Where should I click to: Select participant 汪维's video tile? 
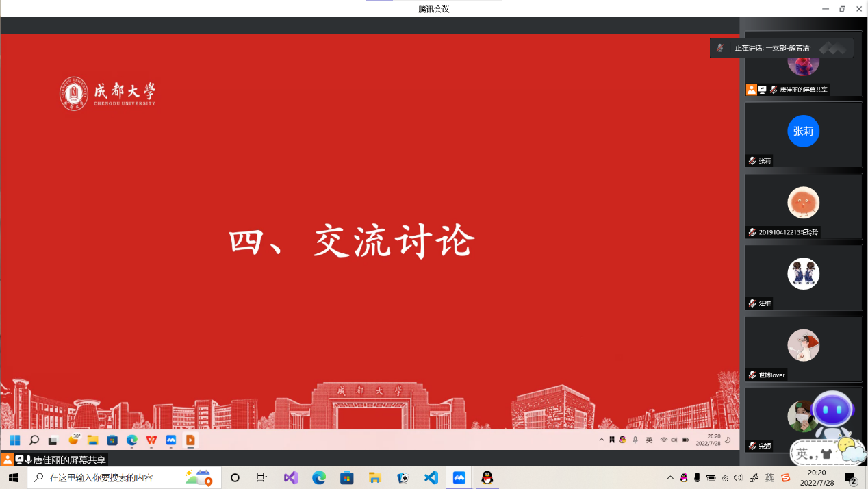803,274
